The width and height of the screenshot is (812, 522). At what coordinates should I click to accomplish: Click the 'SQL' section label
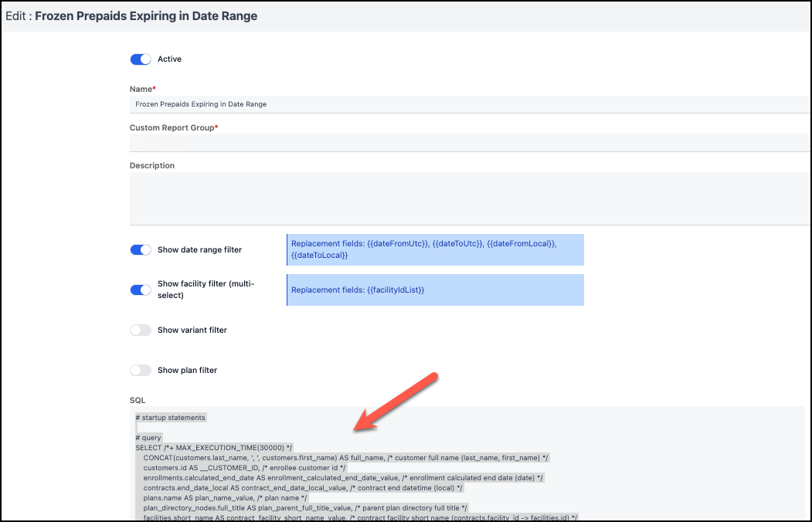coord(137,401)
